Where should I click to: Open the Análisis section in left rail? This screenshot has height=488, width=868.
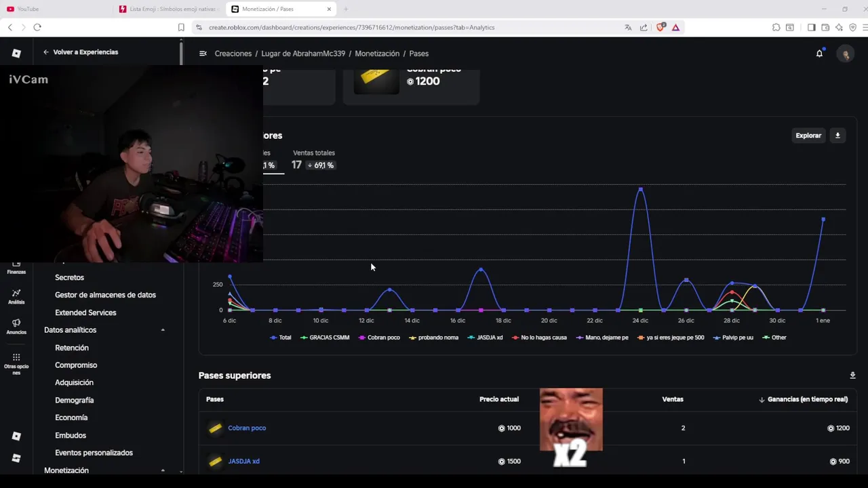coord(16,297)
